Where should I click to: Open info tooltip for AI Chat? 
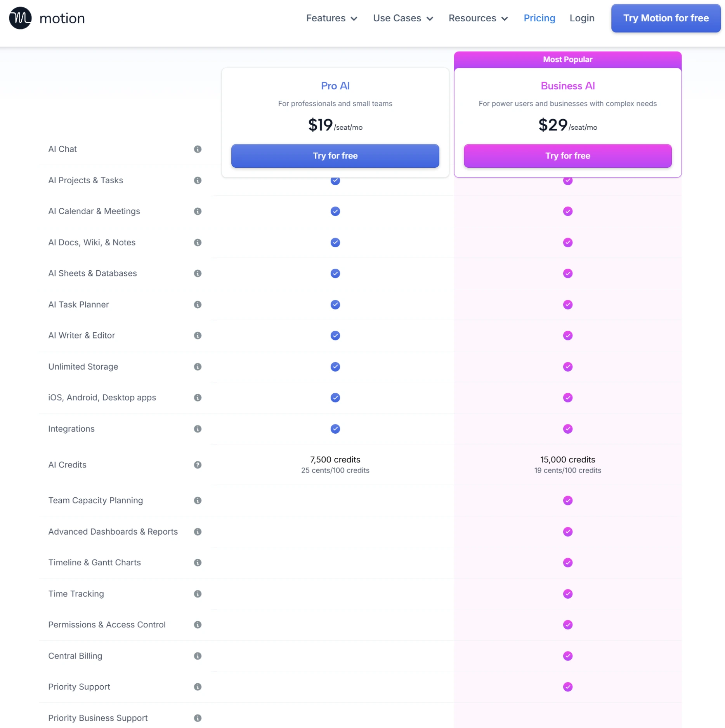(x=198, y=149)
